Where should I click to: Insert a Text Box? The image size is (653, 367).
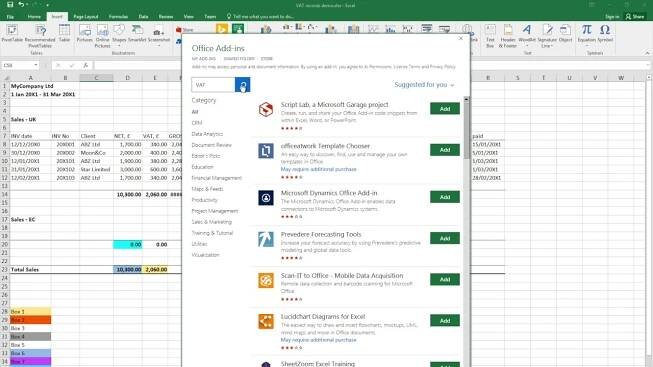pos(490,36)
